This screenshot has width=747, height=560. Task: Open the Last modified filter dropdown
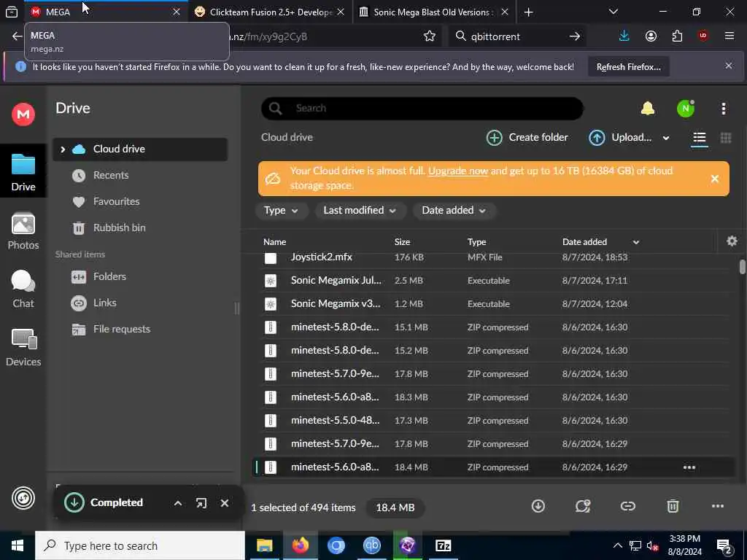pos(360,211)
